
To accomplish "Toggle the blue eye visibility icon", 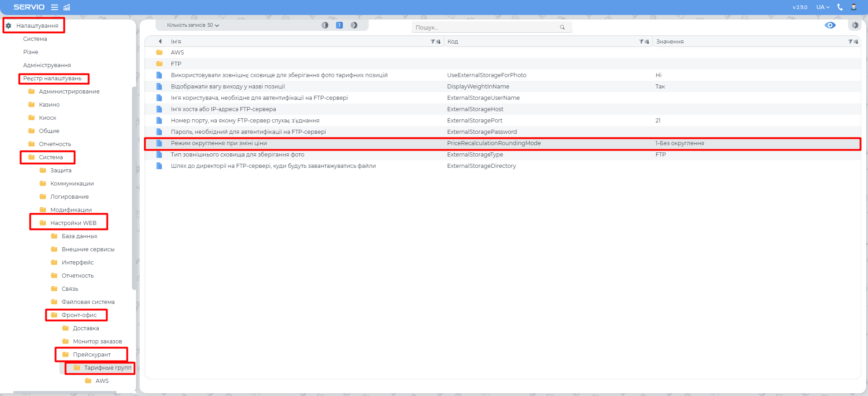I will coord(830,25).
